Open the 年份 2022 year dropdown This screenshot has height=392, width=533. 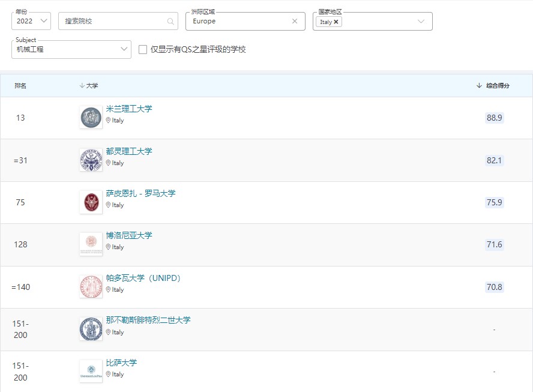click(31, 21)
